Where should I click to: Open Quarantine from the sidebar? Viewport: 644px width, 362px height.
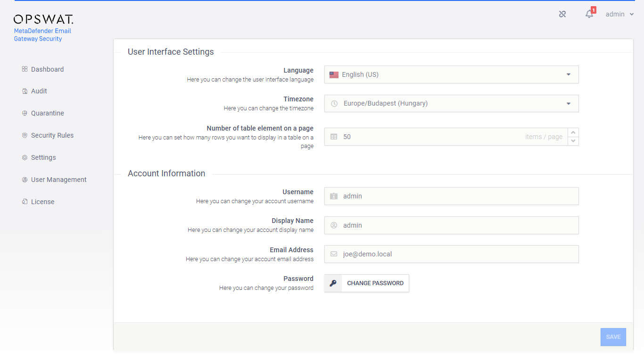(x=48, y=113)
